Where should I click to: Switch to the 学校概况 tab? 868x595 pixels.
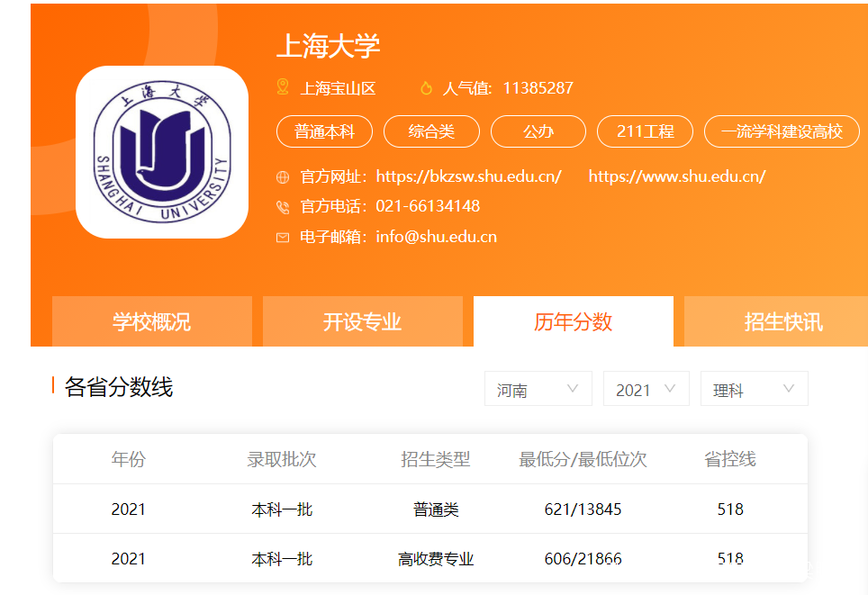tap(152, 321)
